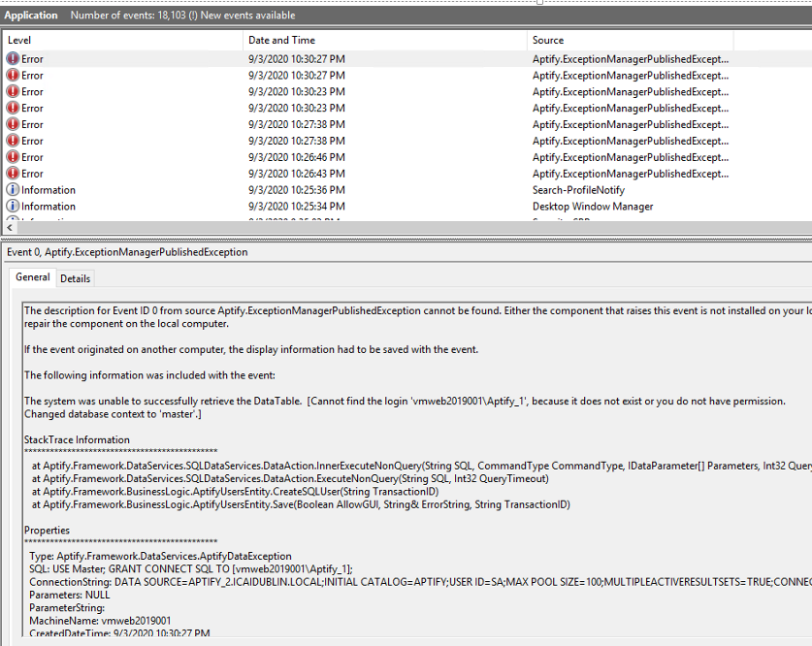Click the ParameterString: line
Image resolution: width=812 pixels, height=646 pixels.
pyautogui.click(x=67, y=608)
